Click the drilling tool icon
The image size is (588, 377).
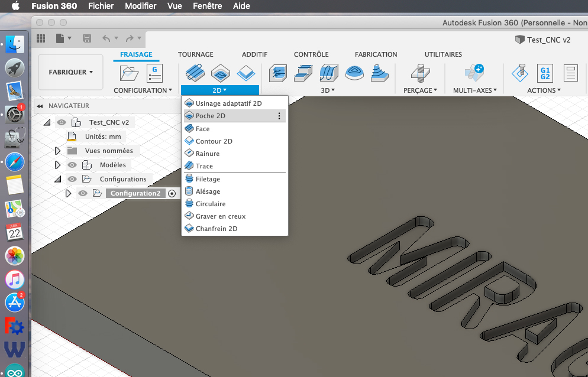pyautogui.click(x=420, y=73)
